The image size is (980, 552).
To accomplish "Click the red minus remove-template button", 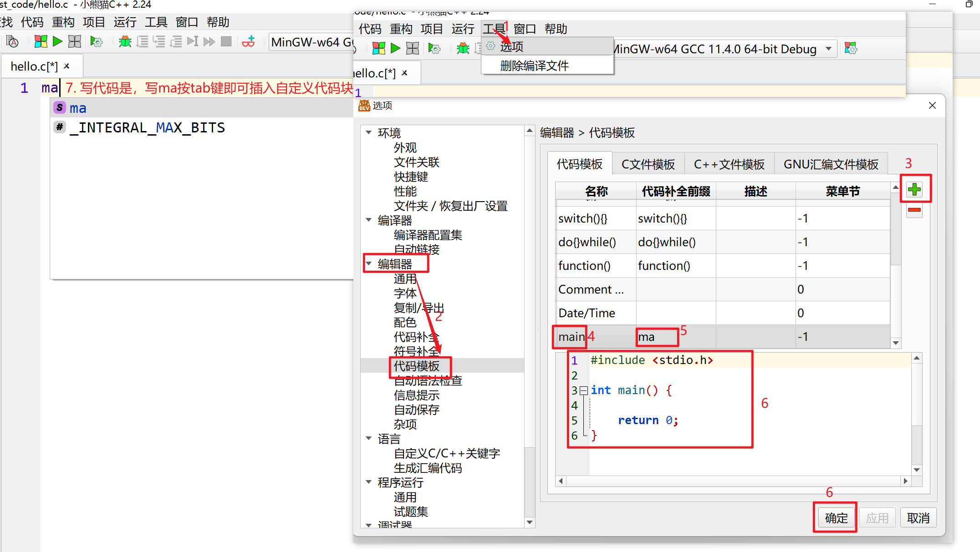I will coord(914,210).
